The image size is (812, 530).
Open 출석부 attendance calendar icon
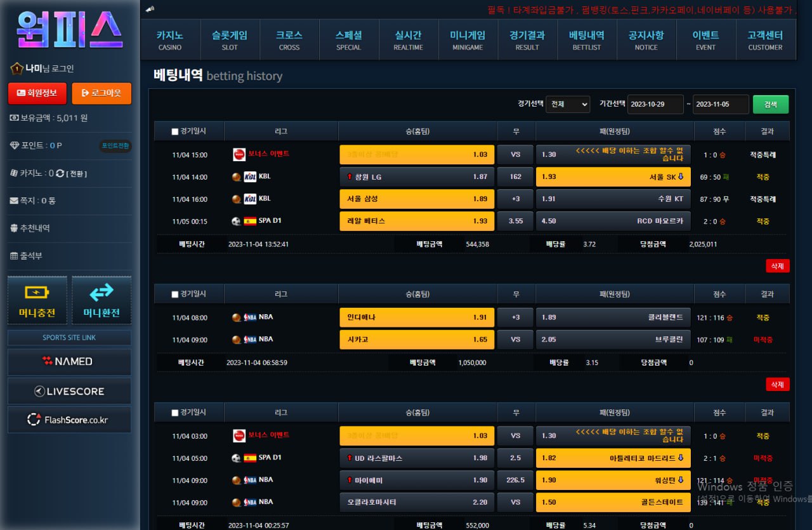(x=14, y=256)
